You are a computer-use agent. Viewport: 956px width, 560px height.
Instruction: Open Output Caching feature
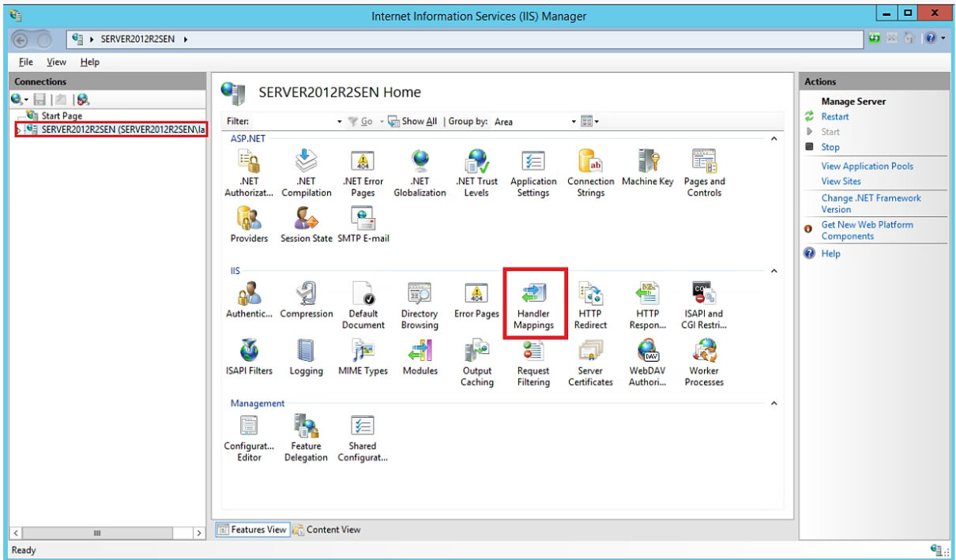pos(476,363)
